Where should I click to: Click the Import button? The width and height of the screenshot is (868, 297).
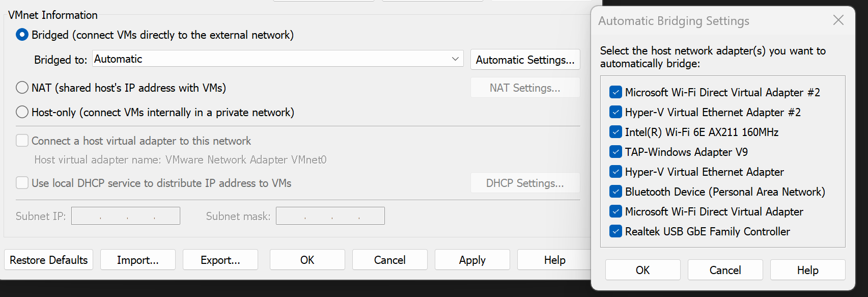(137, 260)
